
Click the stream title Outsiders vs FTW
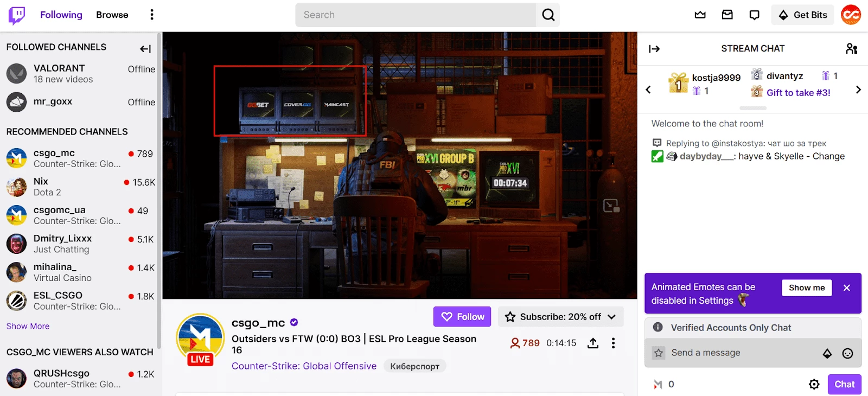tap(354, 344)
